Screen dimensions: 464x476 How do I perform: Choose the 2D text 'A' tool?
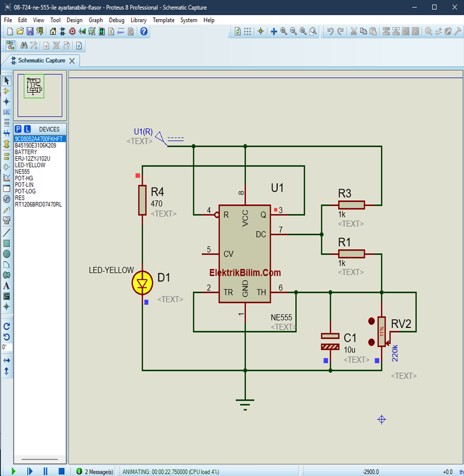point(6,285)
